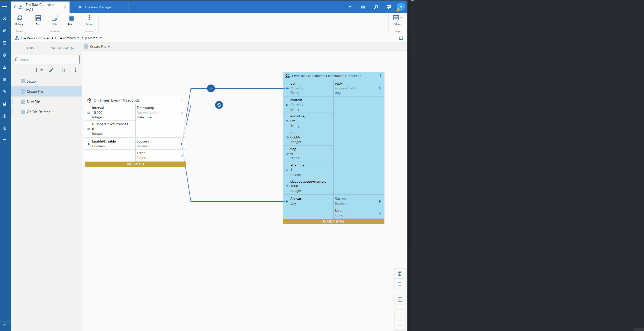
Task: Toggle the On File Deleted checkbox
Action: tap(23, 112)
